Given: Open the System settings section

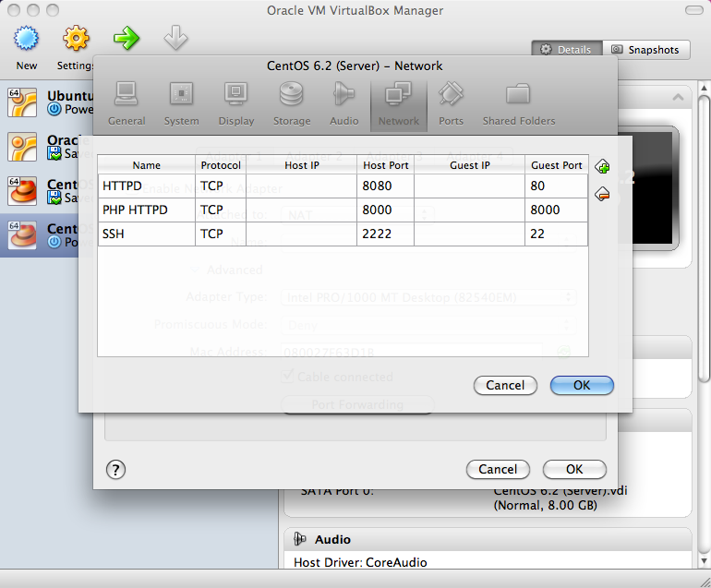Looking at the screenshot, I should tap(181, 104).
